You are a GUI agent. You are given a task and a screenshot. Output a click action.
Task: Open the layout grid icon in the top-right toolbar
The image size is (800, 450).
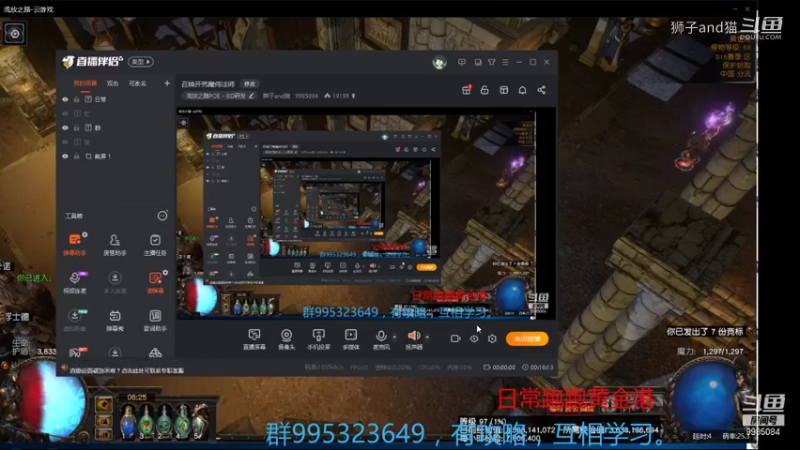pyautogui.click(x=504, y=90)
